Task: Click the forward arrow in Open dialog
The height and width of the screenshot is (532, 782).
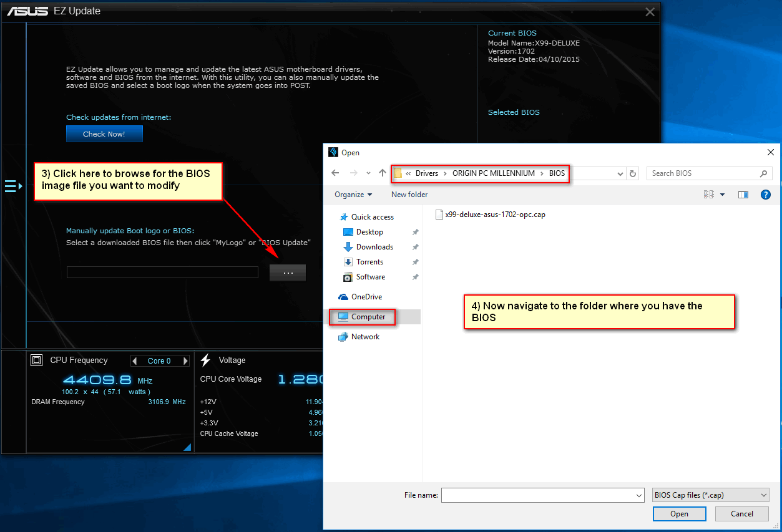Action: [354, 173]
